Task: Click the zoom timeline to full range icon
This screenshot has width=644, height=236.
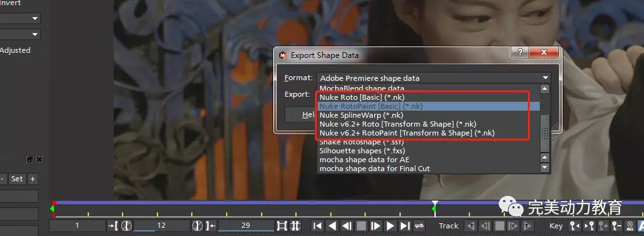Action: click(295, 226)
